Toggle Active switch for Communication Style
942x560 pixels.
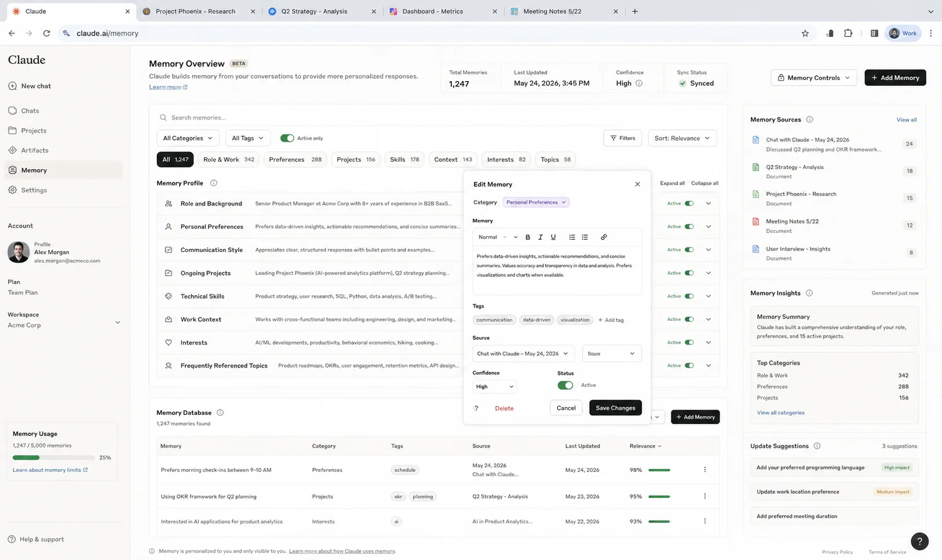pos(689,250)
